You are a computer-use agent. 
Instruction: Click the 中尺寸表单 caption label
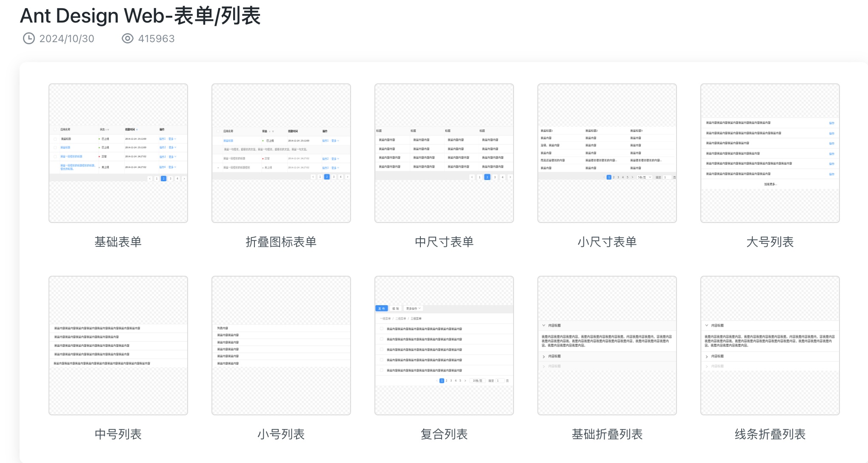444,242
